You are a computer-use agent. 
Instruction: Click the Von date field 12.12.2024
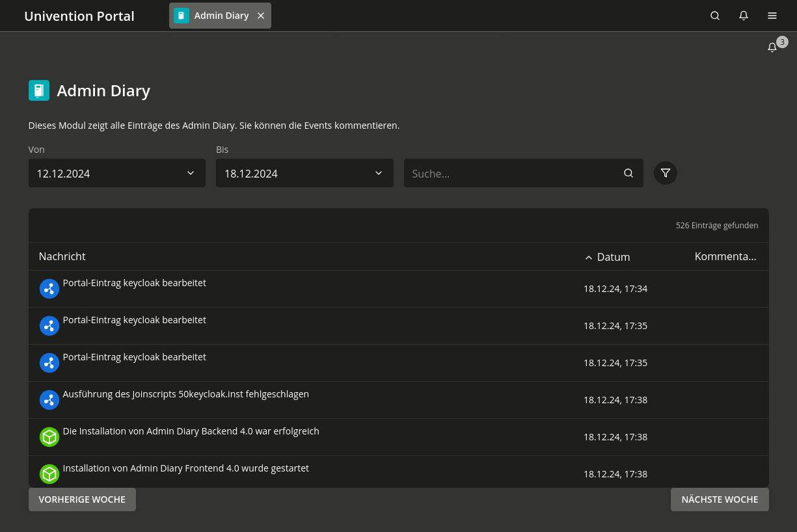click(117, 173)
